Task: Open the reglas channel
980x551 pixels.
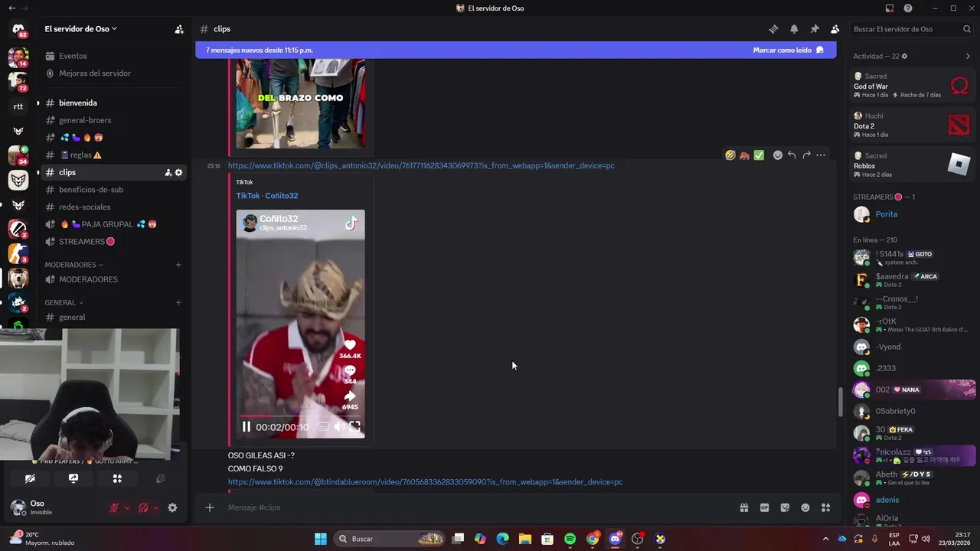Action: coord(80,155)
